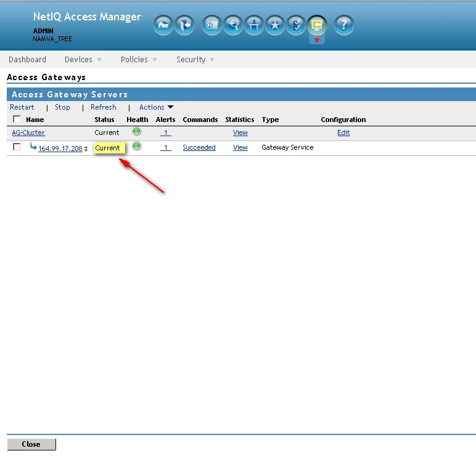Click the Close button
The width and height of the screenshot is (476, 464).
31,444
